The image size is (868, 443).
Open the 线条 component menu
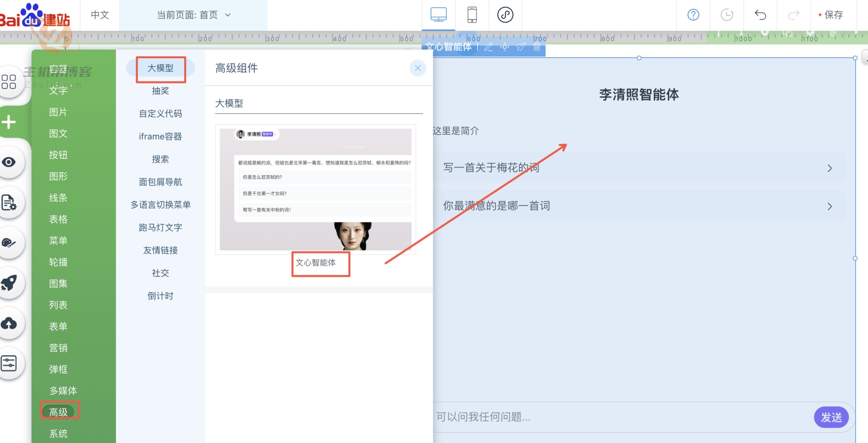pyautogui.click(x=58, y=198)
